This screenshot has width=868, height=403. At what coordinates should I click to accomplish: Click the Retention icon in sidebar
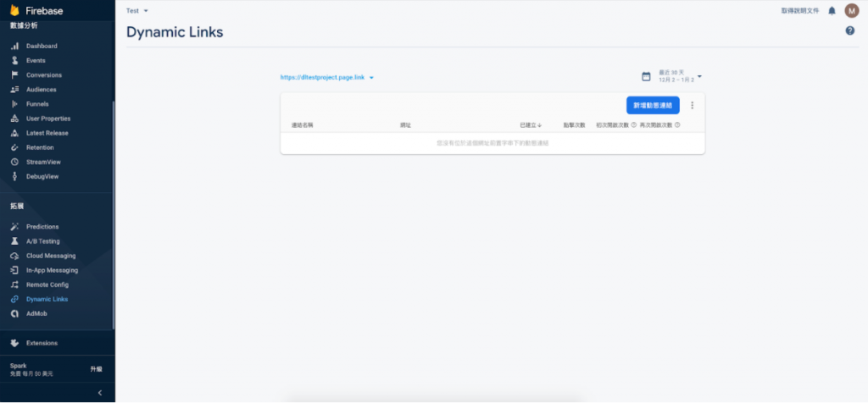coord(15,147)
